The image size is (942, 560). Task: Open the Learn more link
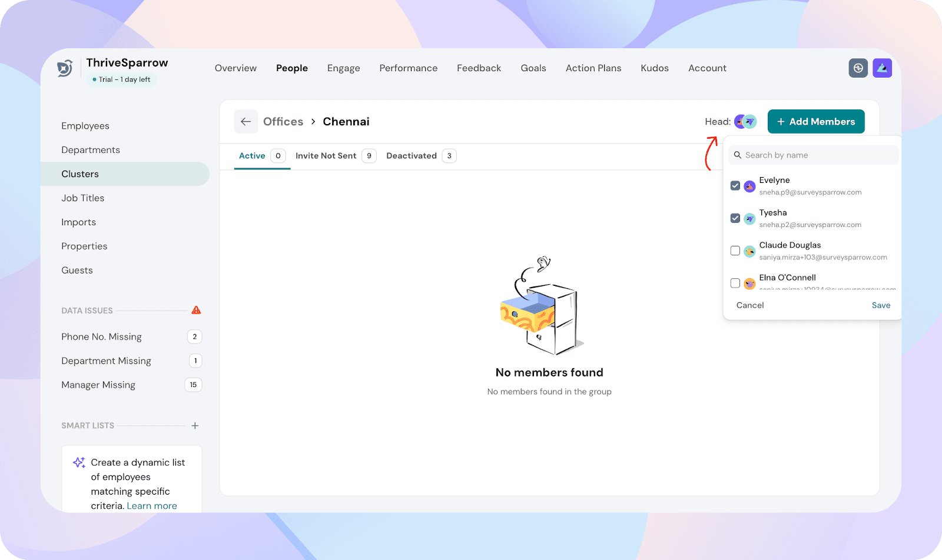[152, 506]
